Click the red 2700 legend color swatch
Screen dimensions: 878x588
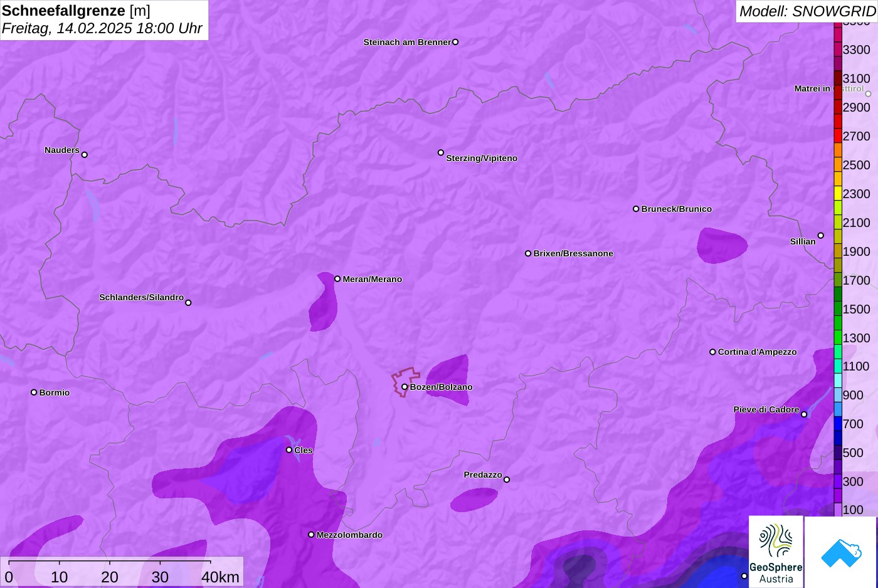click(x=838, y=135)
